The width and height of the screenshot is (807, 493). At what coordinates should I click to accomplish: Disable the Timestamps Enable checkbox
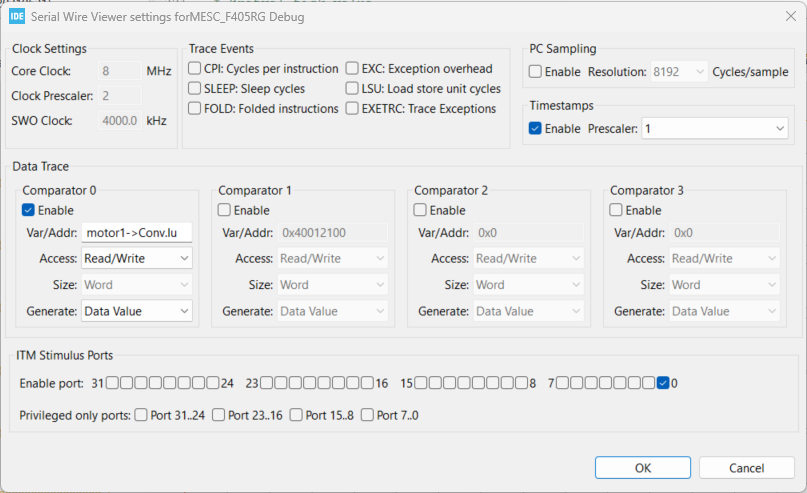pos(535,128)
